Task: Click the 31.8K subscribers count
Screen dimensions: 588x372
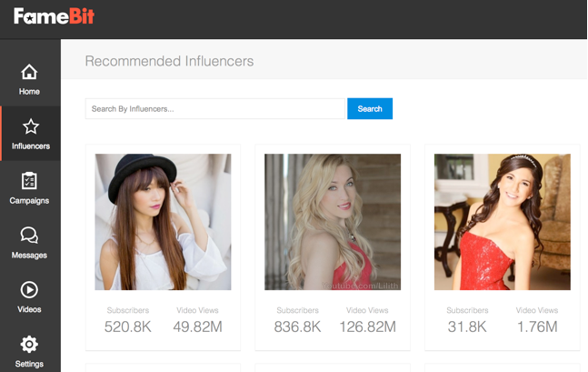Action: click(x=466, y=327)
